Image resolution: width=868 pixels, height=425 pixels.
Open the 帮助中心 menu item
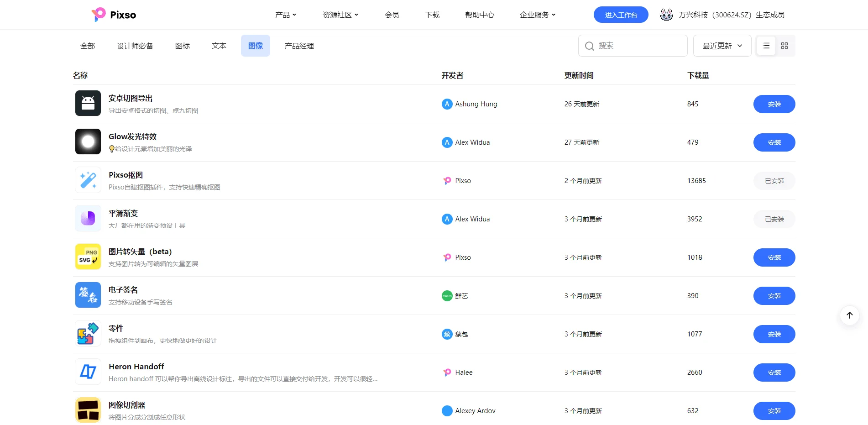pyautogui.click(x=479, y=15)
